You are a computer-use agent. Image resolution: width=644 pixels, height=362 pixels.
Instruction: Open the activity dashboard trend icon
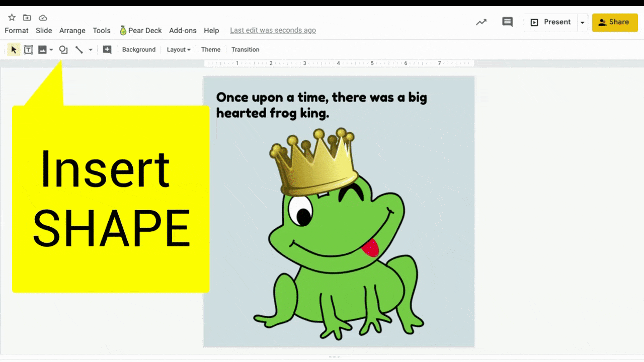481,22
